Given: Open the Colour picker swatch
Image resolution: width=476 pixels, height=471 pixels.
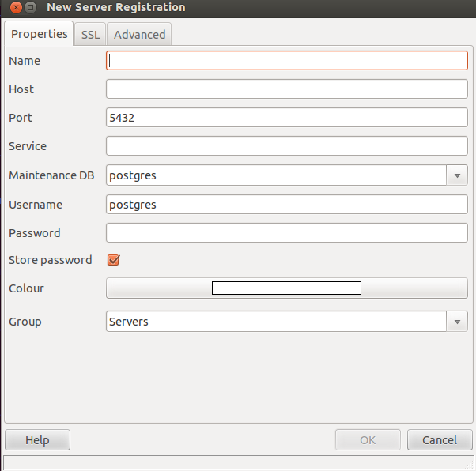Looking at the screenshot, I should click(286, 288).
